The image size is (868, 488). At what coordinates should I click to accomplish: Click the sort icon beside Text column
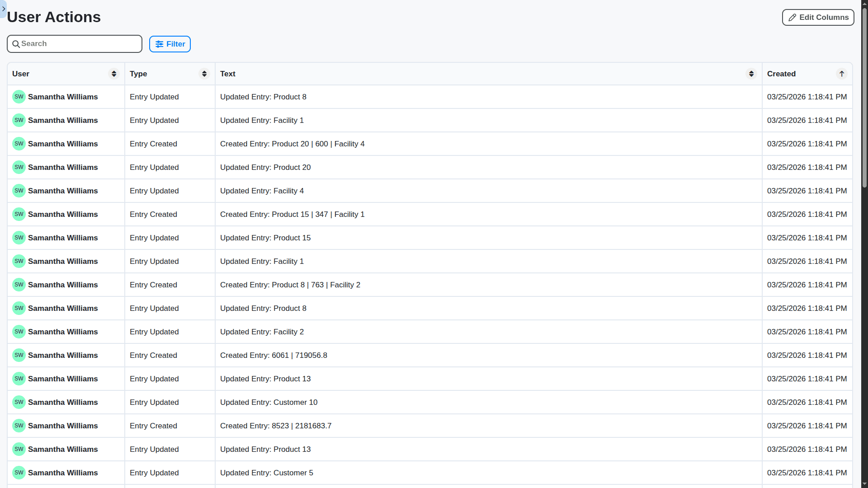click(751, 74)
